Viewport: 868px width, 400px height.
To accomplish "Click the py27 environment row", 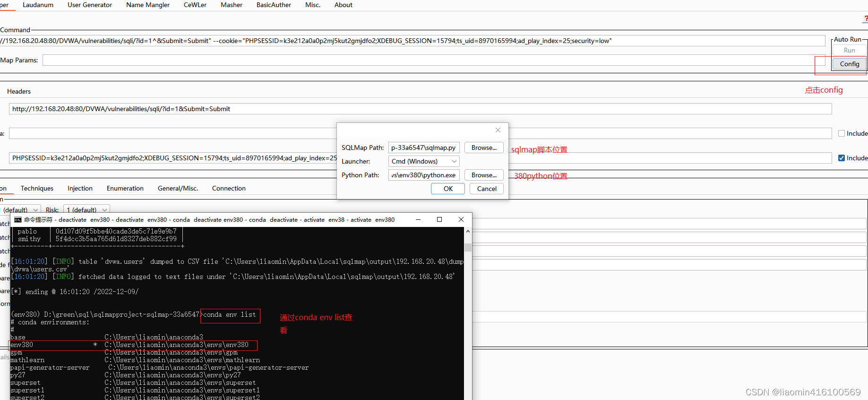I will 125,375.
